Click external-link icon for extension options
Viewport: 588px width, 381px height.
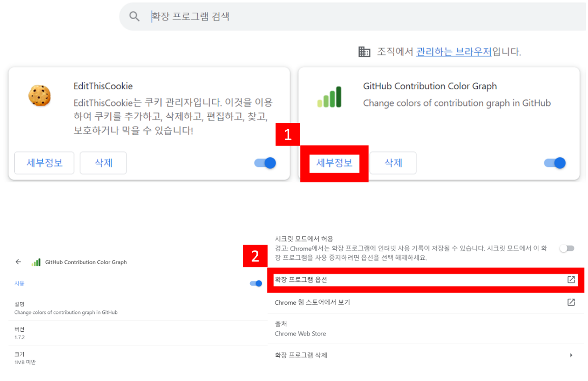point(571,280)
